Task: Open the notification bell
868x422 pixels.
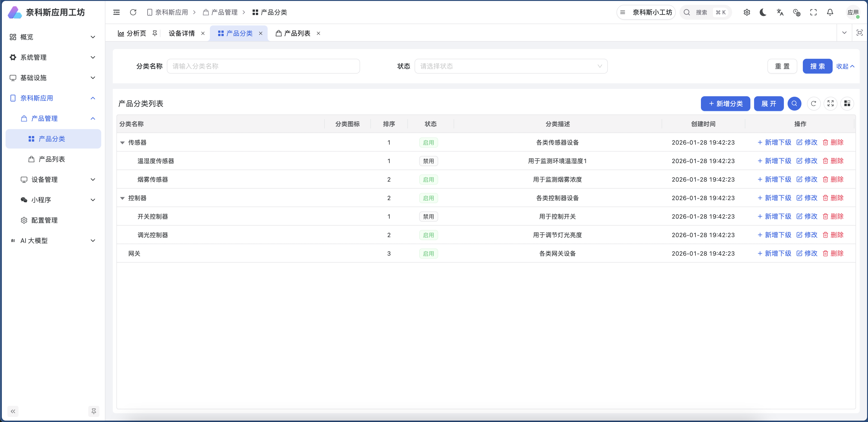Action: point(830,12)
